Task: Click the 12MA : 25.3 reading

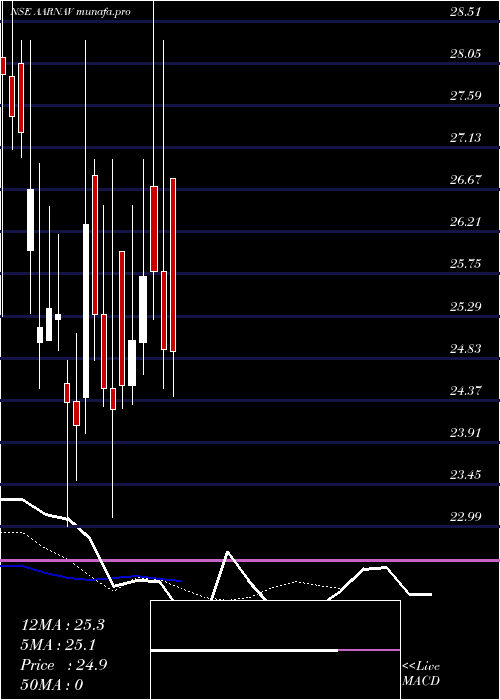Action: (x=62, y=625)
